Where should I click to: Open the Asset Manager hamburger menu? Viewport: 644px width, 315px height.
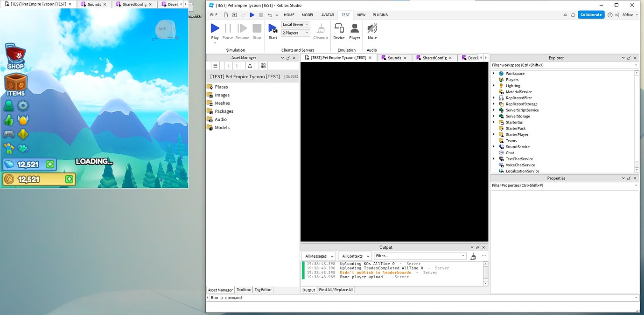pyautogui.click(x=215, y=66)
